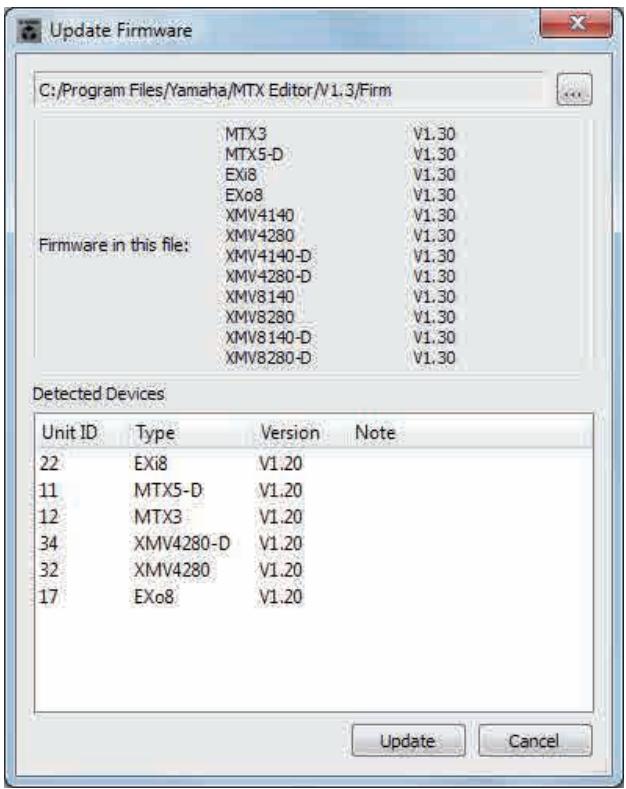Click the Update Firmware title bar icon
Image resolution: width=626 pixels, height=789 pixels.
tap(29, 31)
